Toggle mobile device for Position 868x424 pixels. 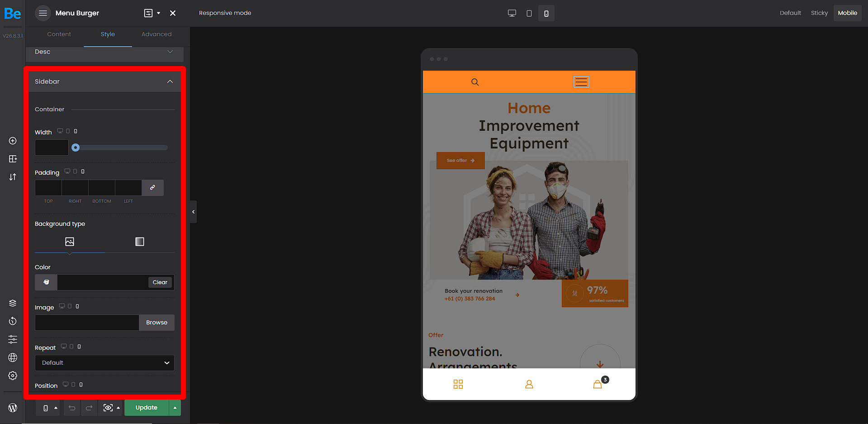tap(81, 385)
